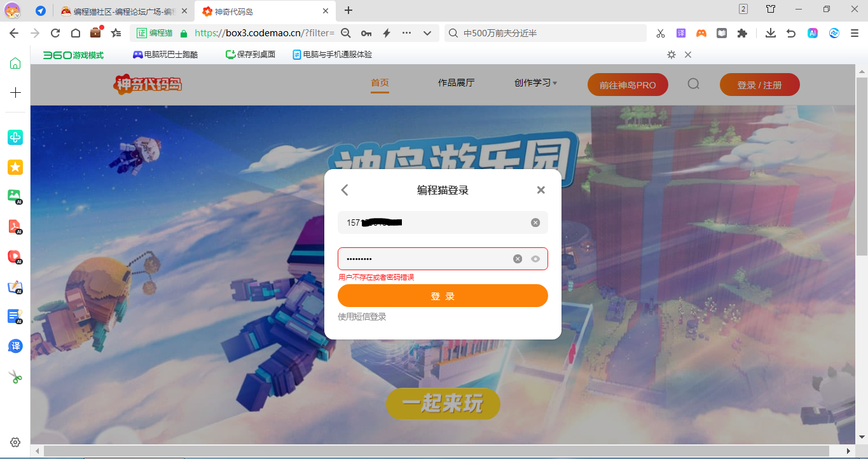Viewport: 868px width, 459px height.
Task: Open the AI video sidebar tool
Action: [15, 256]
